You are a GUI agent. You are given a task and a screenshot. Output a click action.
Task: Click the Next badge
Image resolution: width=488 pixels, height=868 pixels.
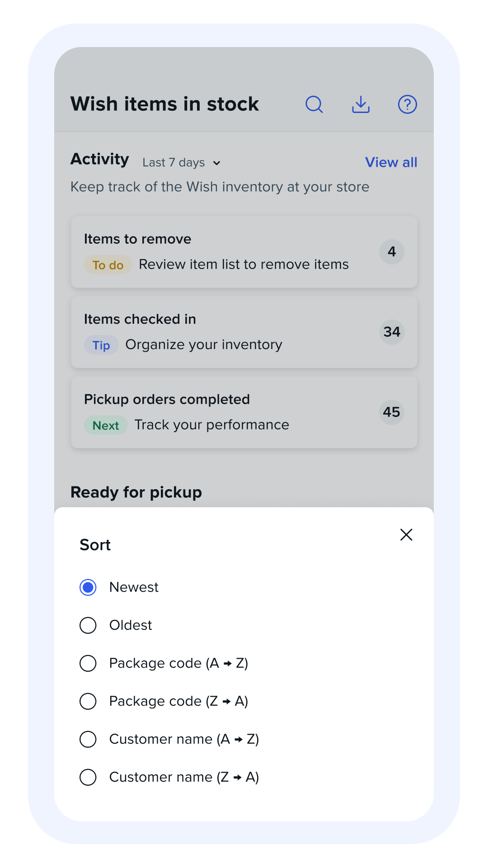[106, 425]
